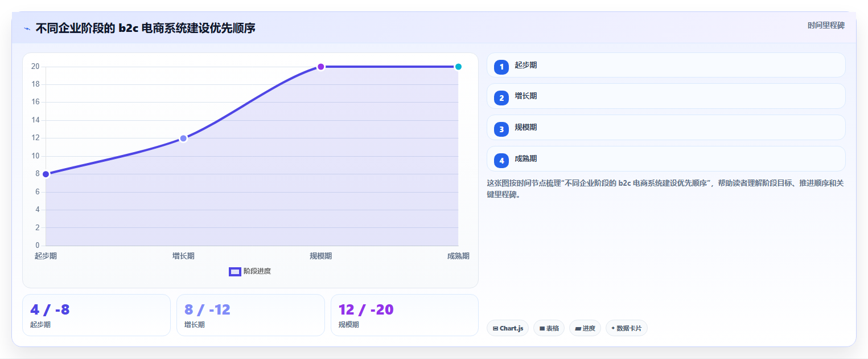Viewport: 868px width, 359px height.
Task: Click the 增长期 x-axis label
Action: click(183, 256)
